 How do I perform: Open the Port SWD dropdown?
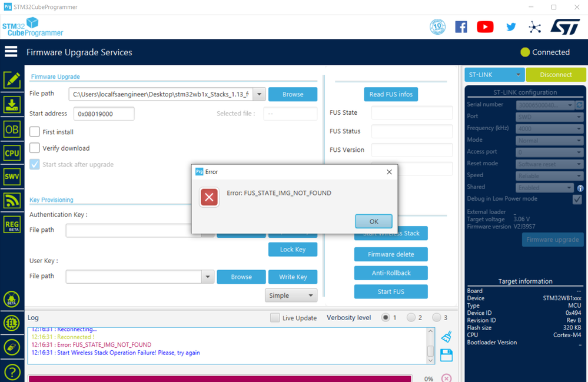pyautogui.click(x=549, y=117)
